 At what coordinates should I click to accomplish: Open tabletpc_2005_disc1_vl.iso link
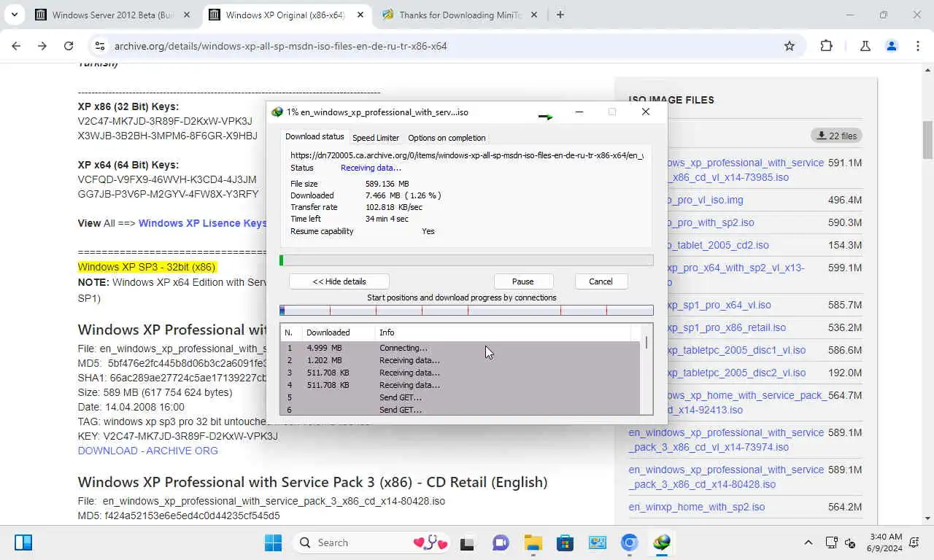736,350
